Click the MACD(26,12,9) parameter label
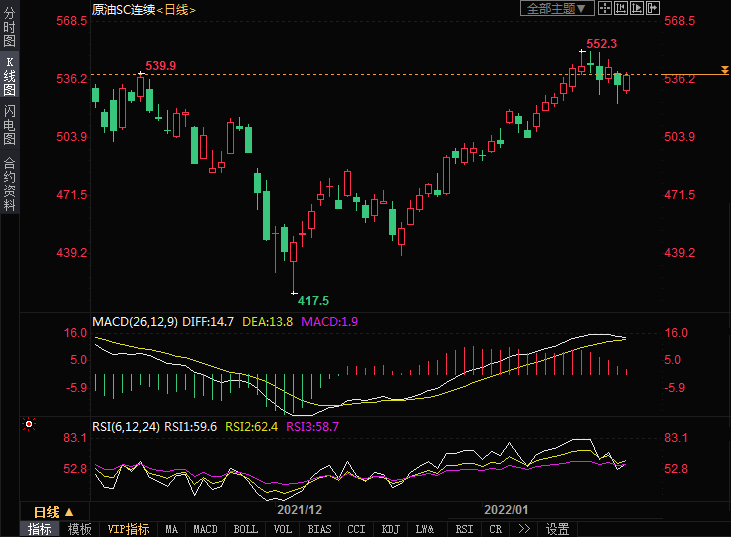Viewport: 731px width, 537px height. 135,321
